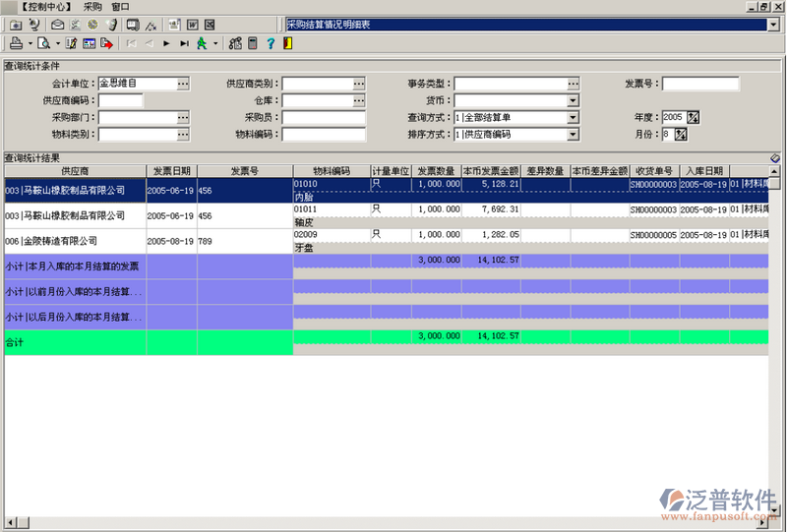Viewport: 787px width, 532px height.
Task: Click the browse button next to 供应商类别
Action: pos(359,84)
